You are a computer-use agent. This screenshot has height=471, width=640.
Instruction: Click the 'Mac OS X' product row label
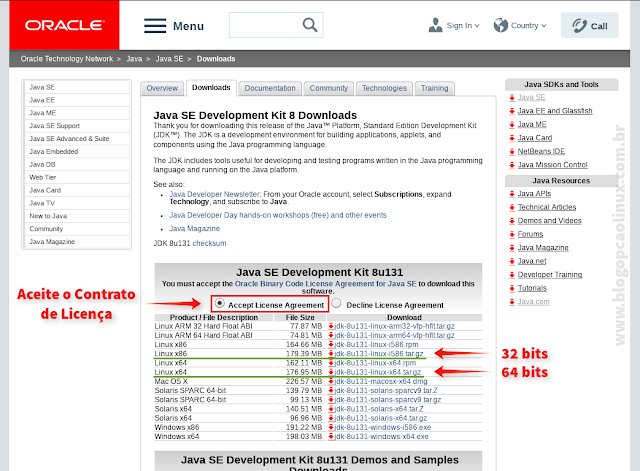(x=171, y=381)
